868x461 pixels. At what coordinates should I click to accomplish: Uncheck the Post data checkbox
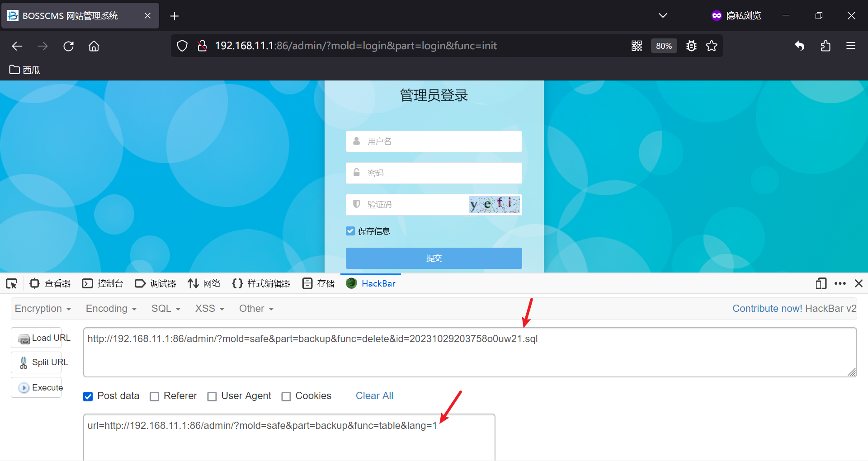tap(88, 396)
